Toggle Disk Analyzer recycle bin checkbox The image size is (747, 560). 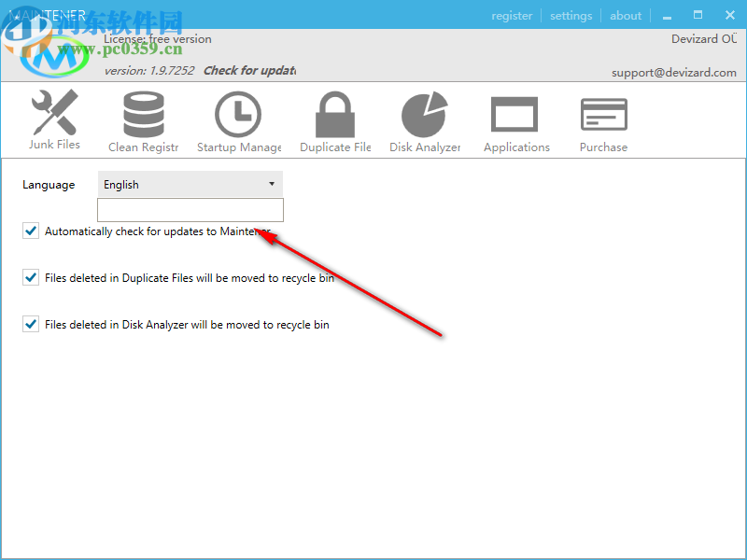[31, 324]
